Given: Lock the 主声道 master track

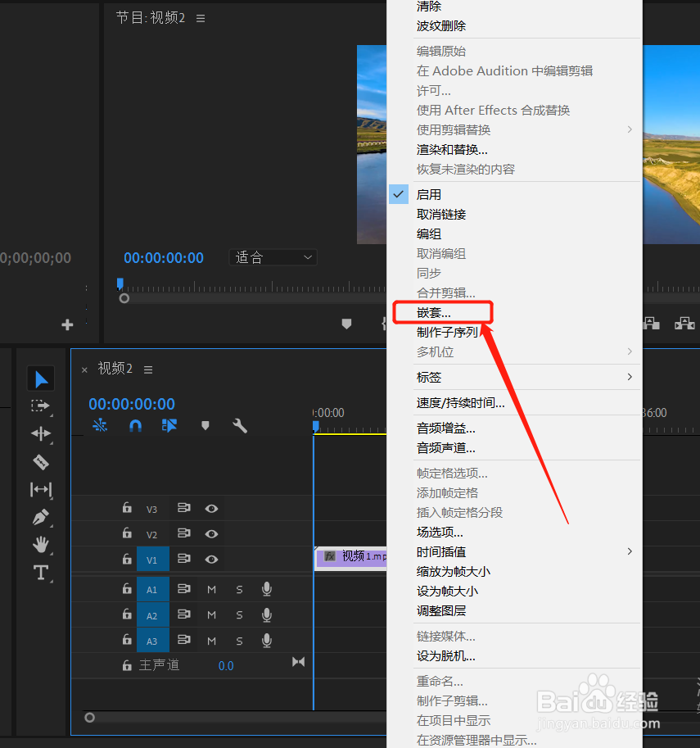Looking at the screenshot, I should [127, 665].
